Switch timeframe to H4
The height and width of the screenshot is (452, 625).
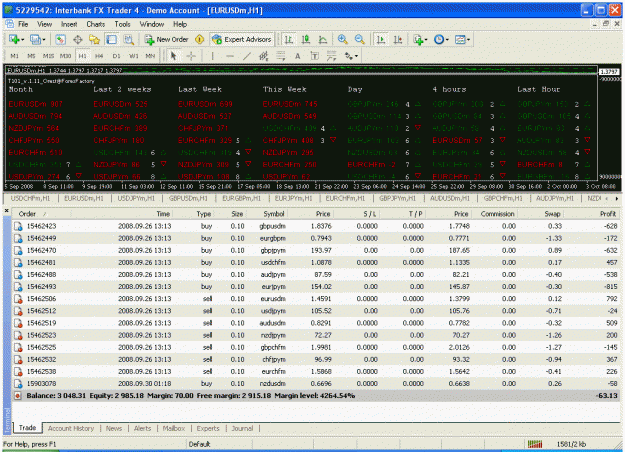point(99,56)
